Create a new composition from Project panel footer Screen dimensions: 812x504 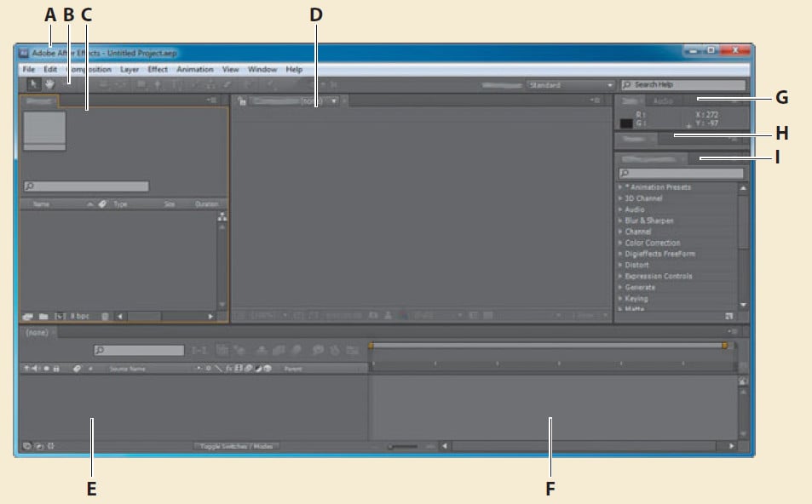(x=60, y=316)
